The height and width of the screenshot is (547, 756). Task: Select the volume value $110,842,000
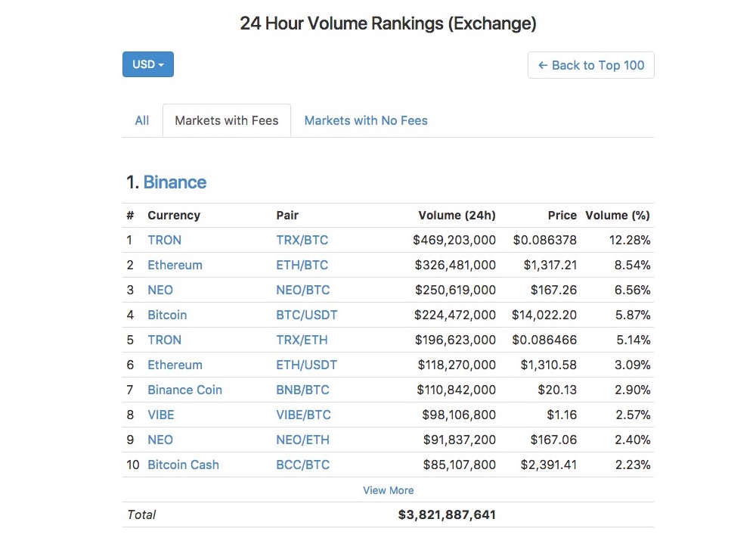click(x=456, y=390)
